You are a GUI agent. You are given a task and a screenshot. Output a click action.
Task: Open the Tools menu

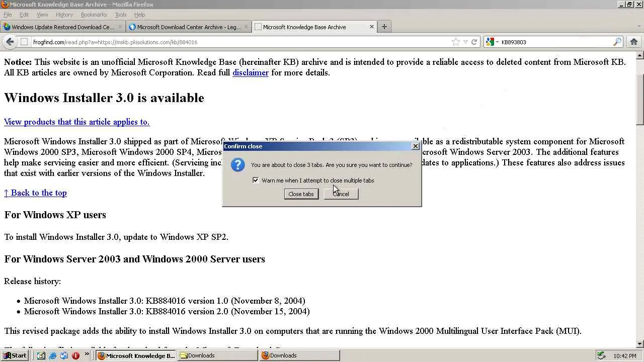120,15
